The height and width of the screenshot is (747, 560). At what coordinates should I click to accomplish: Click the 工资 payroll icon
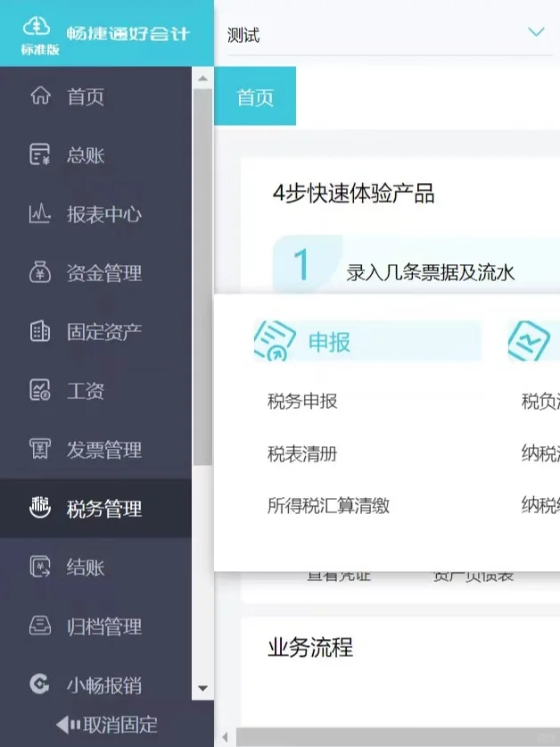click(40, 390)
